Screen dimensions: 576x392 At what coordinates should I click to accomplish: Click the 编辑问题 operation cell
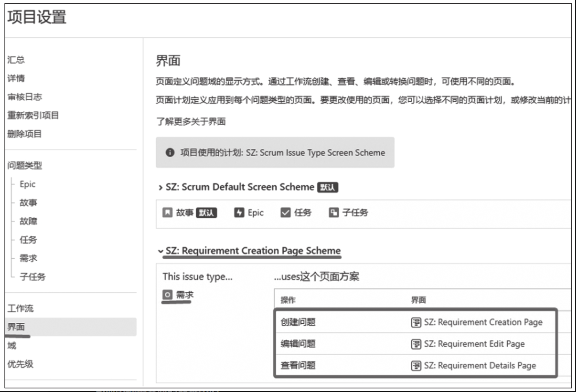tap(298, 344)
